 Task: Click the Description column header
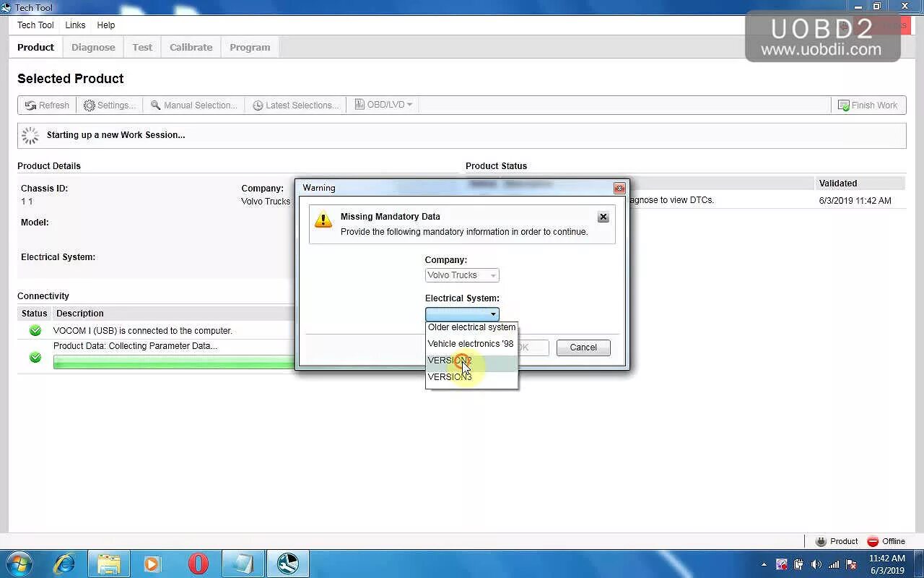[80, 314]
